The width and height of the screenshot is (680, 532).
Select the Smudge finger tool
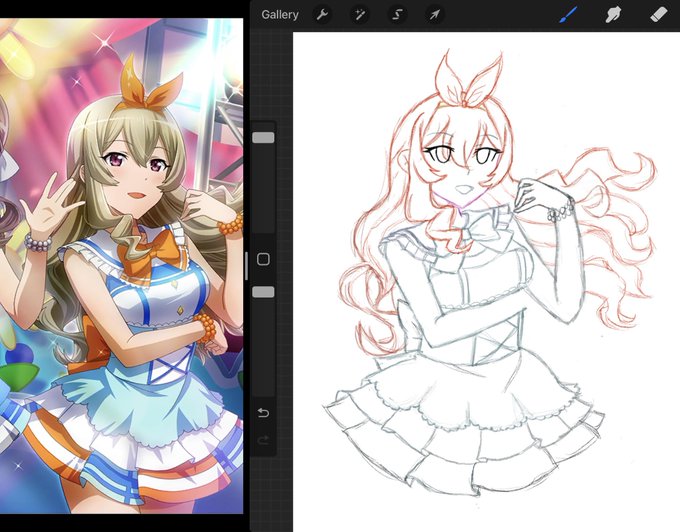coord(613,15)
